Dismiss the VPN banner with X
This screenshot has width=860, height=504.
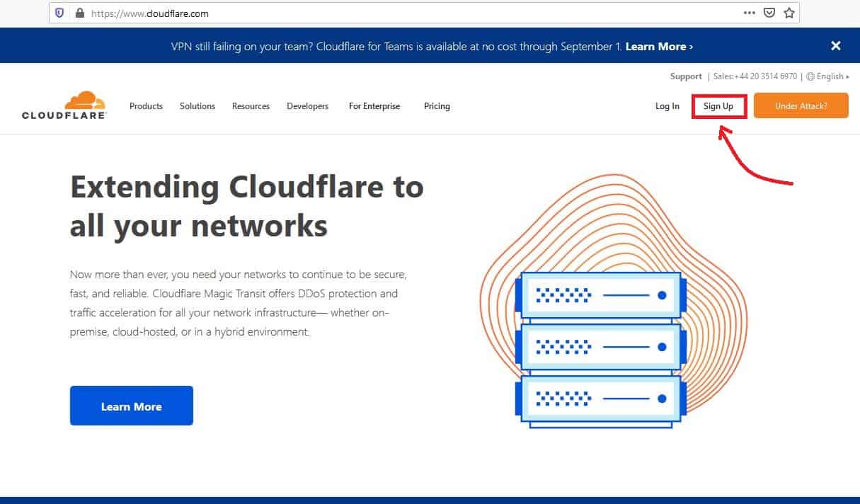(x=836, y=46)
